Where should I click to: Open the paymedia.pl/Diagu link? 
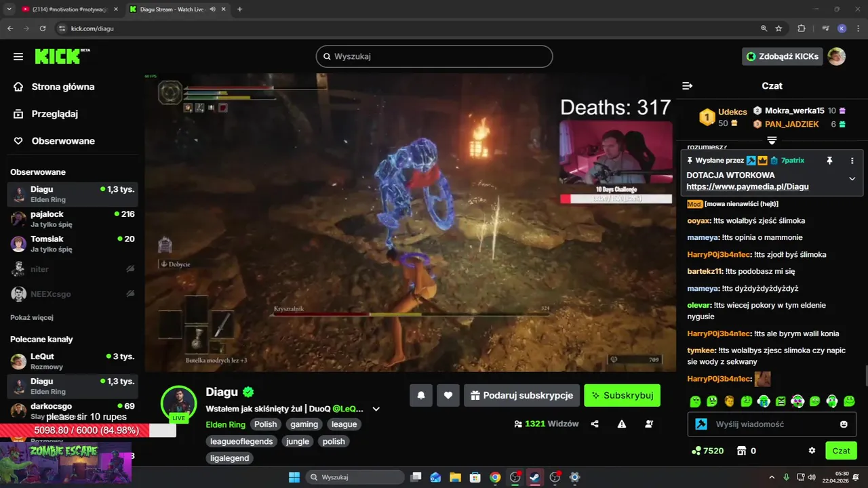point(747,186)
